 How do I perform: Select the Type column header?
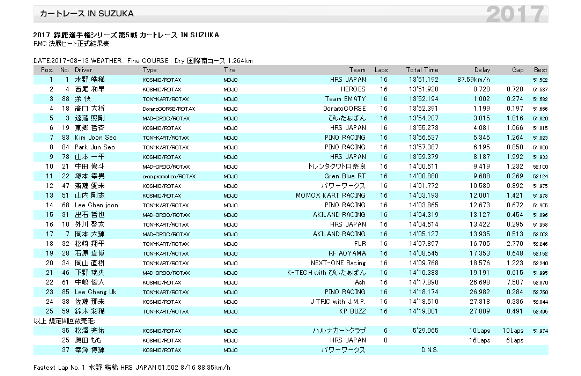point(150,70)
